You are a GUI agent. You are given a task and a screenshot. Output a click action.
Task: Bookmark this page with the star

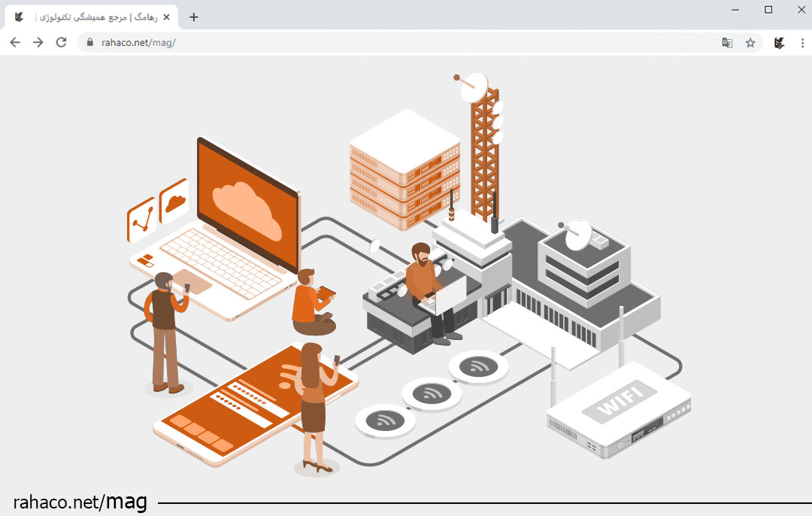coord(750,43)
